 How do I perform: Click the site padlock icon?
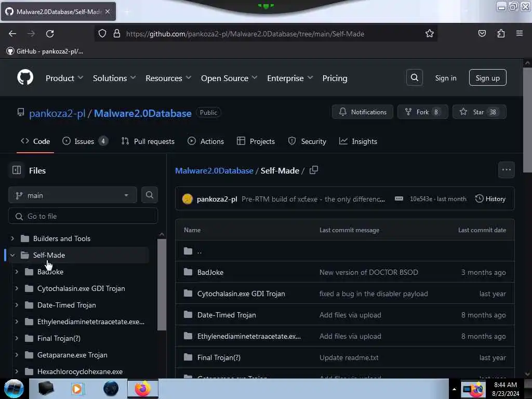(117, 34)
